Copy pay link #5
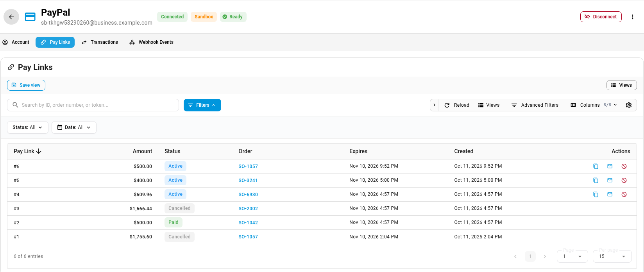 point(596,181)
